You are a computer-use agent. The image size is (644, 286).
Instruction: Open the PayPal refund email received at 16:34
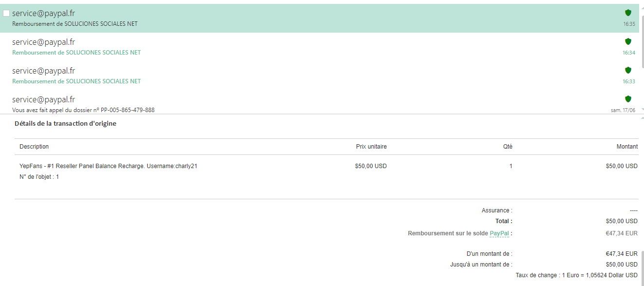pos(320,47)
